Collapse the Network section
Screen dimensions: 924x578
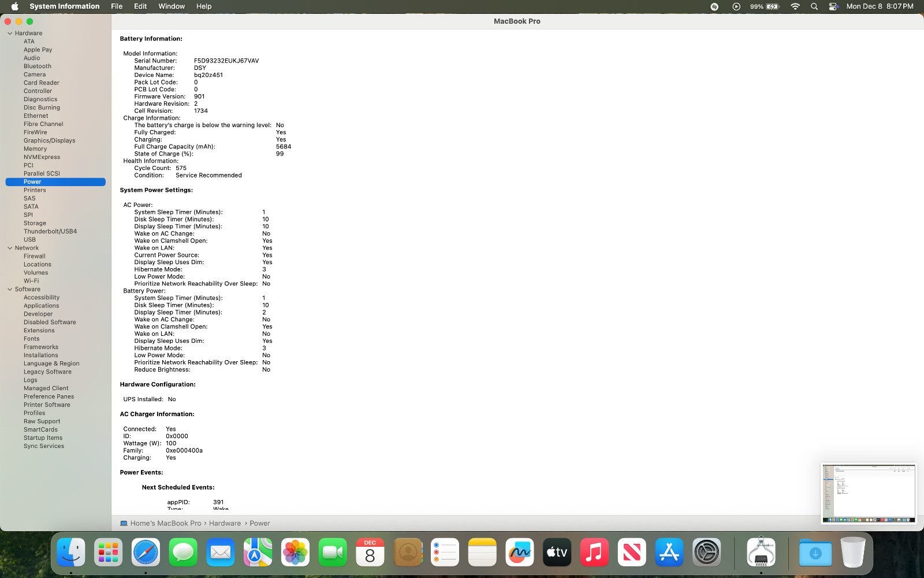point(10,248)
